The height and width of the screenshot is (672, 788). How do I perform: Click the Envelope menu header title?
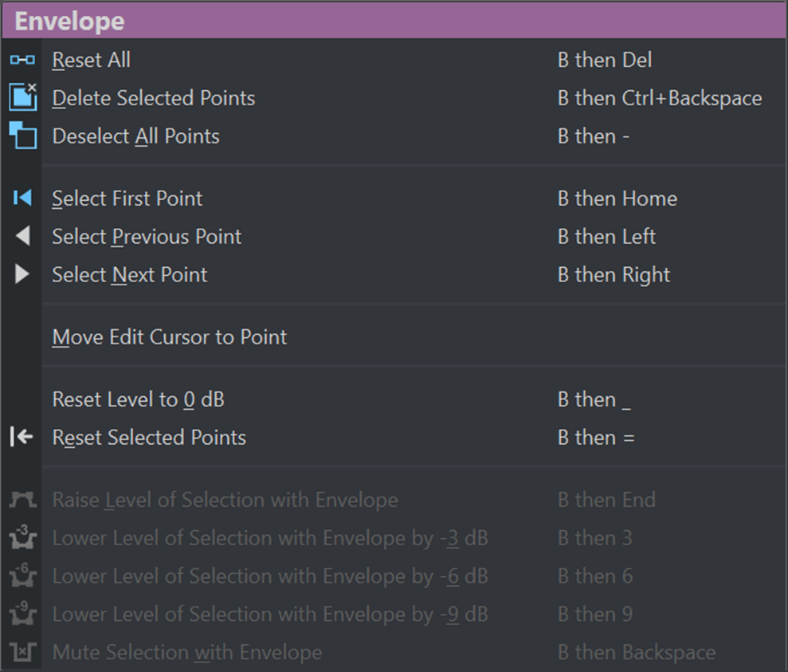[x=69, y=21]
